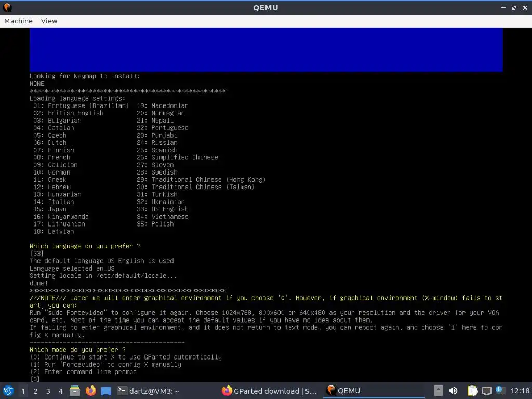The width and height of the screenshot is (532, 399).
Task: Click the '[0]' default input prompt
Action: (35, 379)
